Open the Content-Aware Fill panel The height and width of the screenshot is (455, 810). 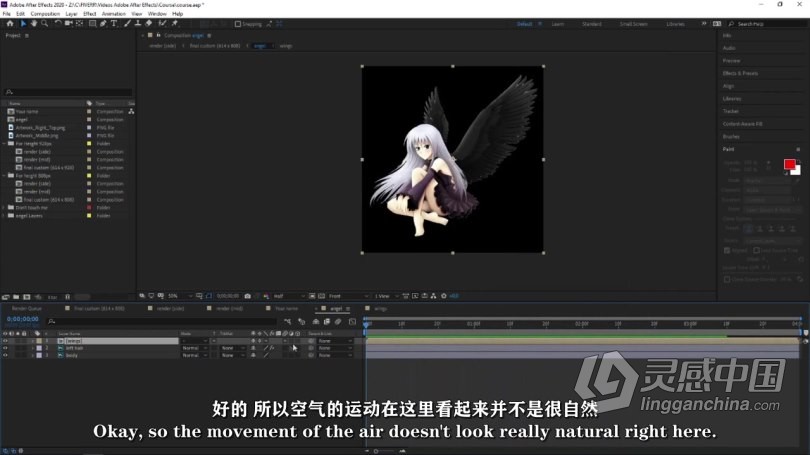(742, 124)
